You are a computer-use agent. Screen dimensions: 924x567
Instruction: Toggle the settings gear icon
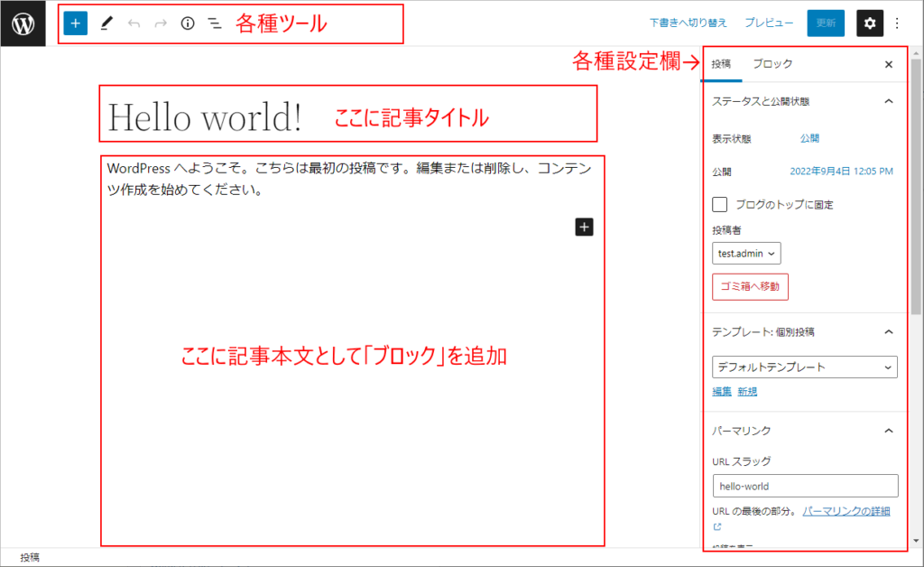pyautogui.click(x=869, y=23)
